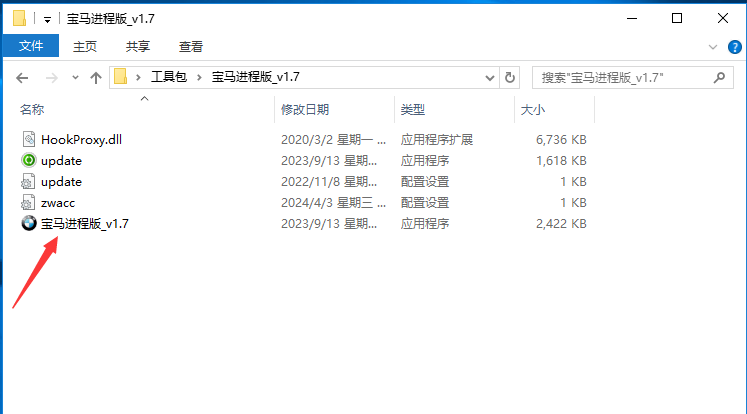Click the address bar folder icon
Image resolution: width=747 pixels, height=414 pixels.
click(x=121, y=77)
